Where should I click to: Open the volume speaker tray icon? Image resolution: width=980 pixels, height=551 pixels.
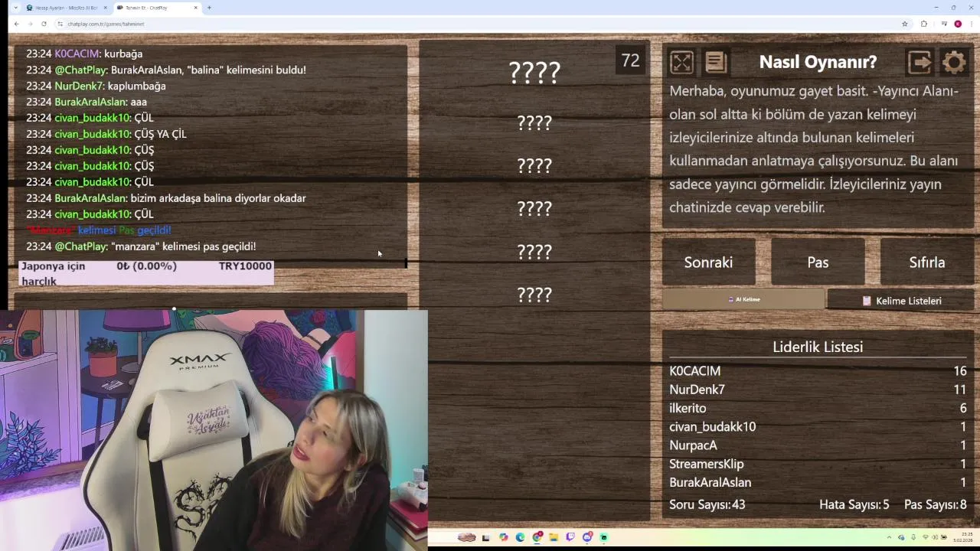(x=935, y=537)
